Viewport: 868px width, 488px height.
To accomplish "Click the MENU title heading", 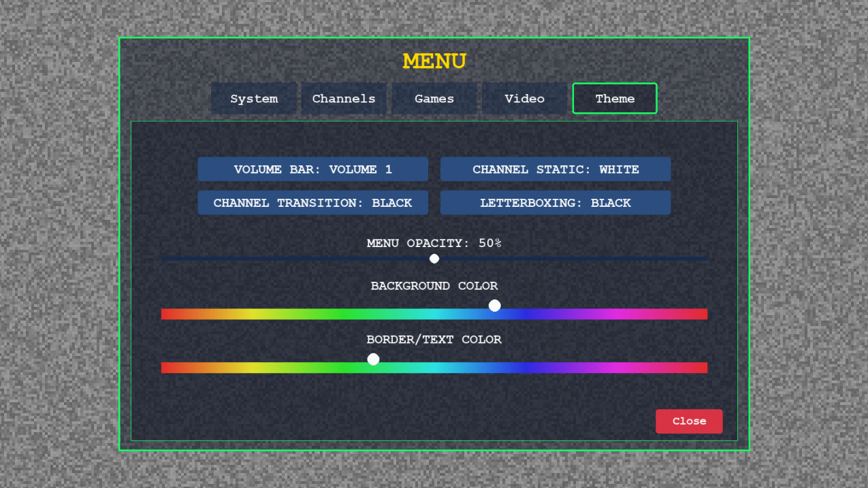I will pyautogui.click(x=434, y=61).
